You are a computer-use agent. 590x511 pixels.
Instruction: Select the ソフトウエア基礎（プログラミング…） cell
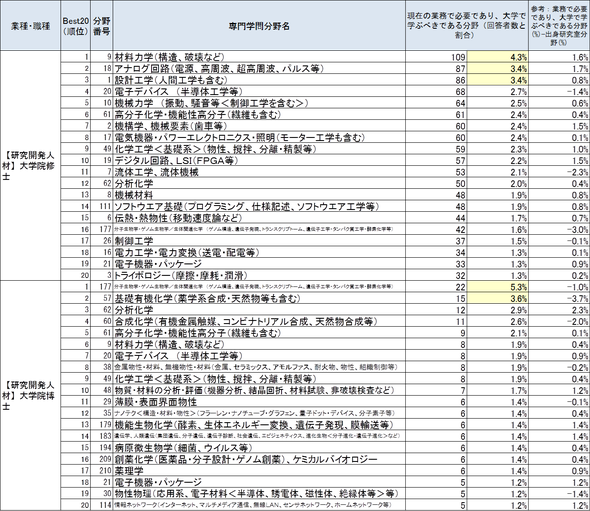pyautogui.click(x=259, y=207)
